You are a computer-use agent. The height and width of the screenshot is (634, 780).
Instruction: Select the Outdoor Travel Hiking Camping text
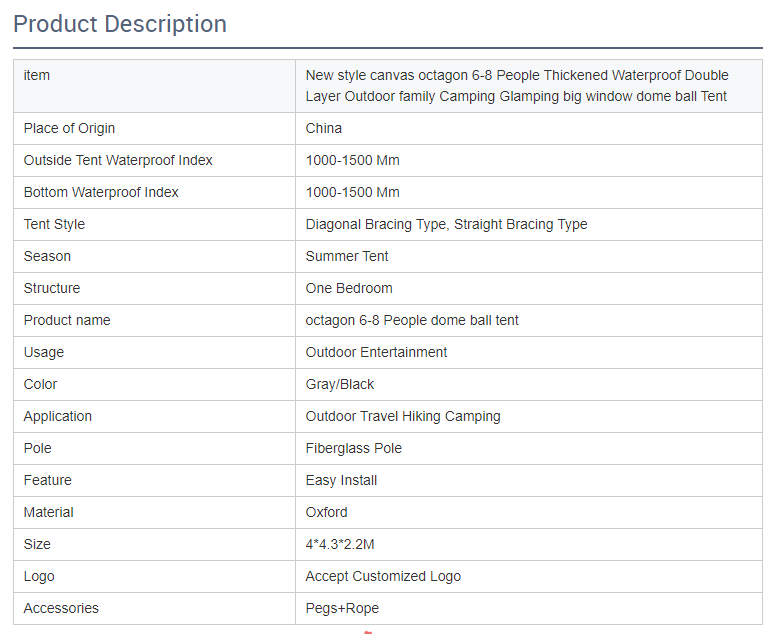click(403, 416)
